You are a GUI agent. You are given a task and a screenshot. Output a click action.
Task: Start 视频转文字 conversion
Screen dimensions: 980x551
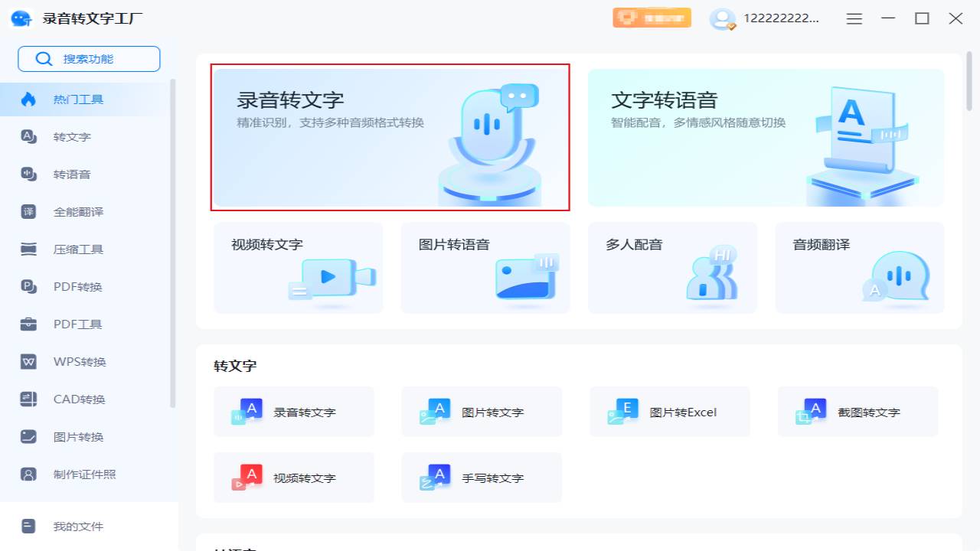[298, 267]
